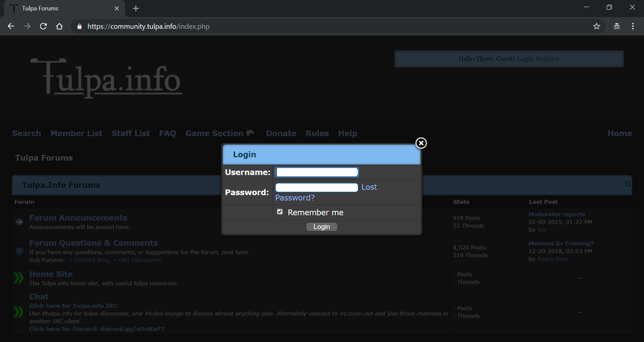Screen dimensions: 644x342
Task: Click here for Tulpa.info IRC link
Action: [73, 306]
